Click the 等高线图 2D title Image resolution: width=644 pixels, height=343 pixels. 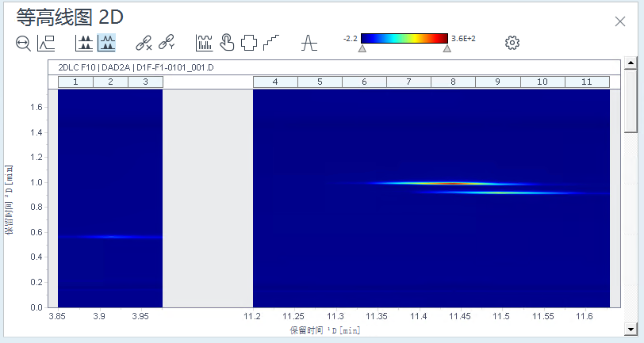point(70,17)
